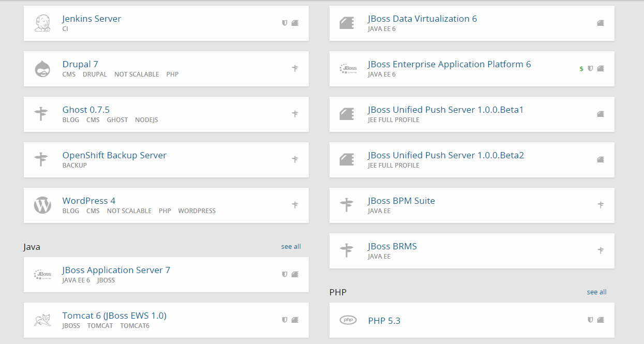Viewport: 644px width, 344px height.
Task: Click the JBoss Application Server 7 logo
Action: [x=42, y=275]
